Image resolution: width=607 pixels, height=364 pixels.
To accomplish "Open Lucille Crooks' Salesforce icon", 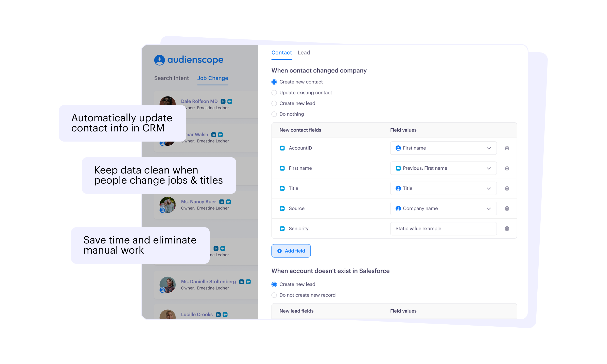I will tap(225, 314).
